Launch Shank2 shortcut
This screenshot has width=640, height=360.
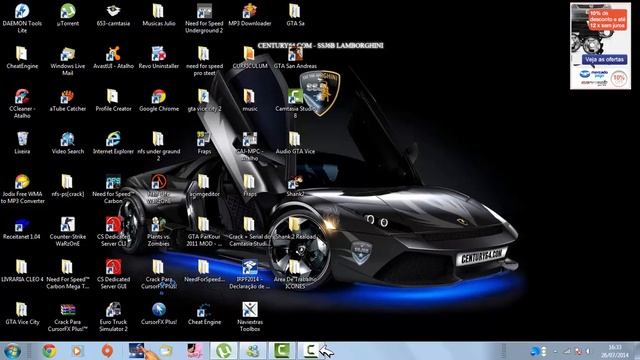[x=295, y=186]
